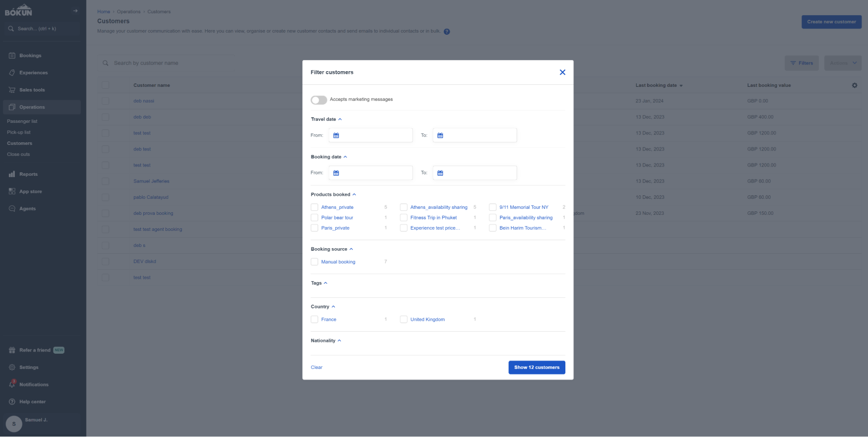The width and height of the screenshot is (868, 437).
Task: Go to the Passenger list page
Action: [22, 121]
